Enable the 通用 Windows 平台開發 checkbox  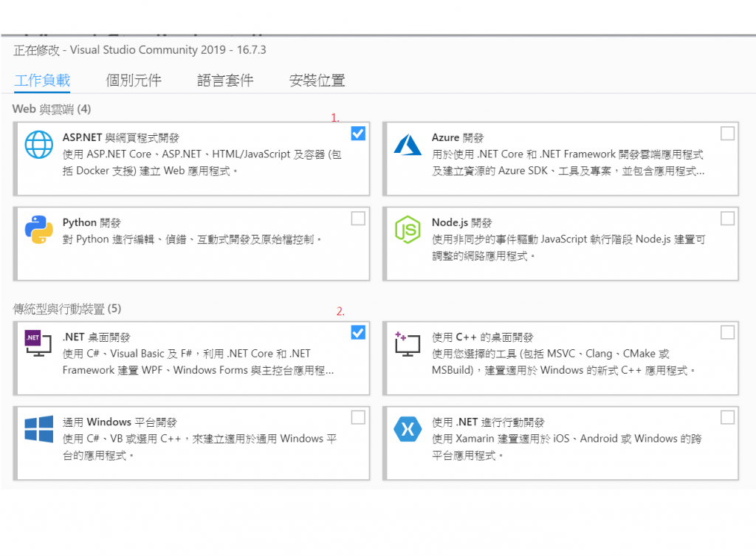(x=358, y=417)
